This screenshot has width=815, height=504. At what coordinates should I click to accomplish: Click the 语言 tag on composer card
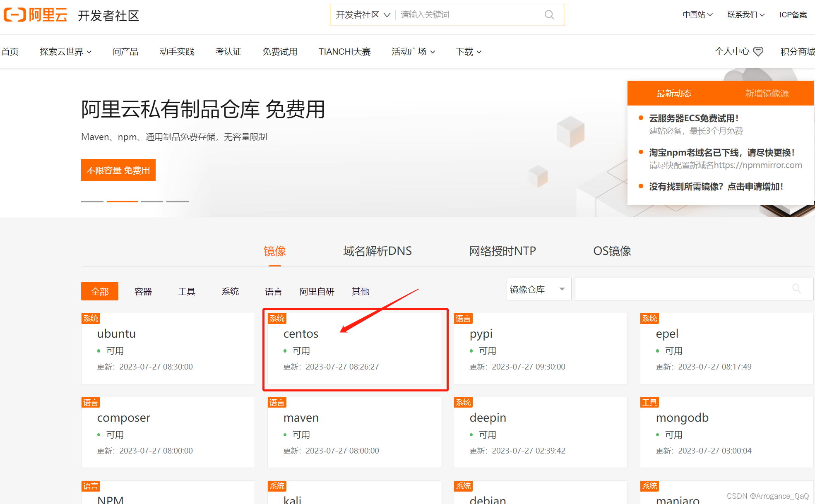point(91,402)
